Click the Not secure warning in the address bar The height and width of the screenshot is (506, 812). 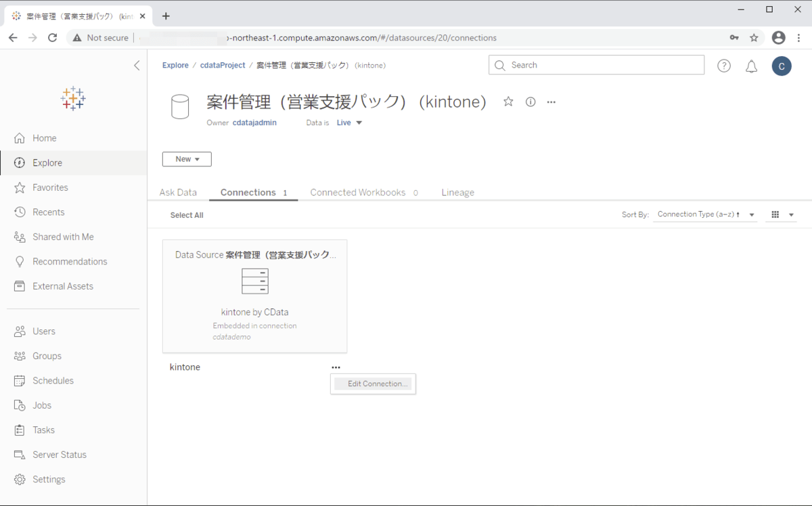[x=100, y=38]
